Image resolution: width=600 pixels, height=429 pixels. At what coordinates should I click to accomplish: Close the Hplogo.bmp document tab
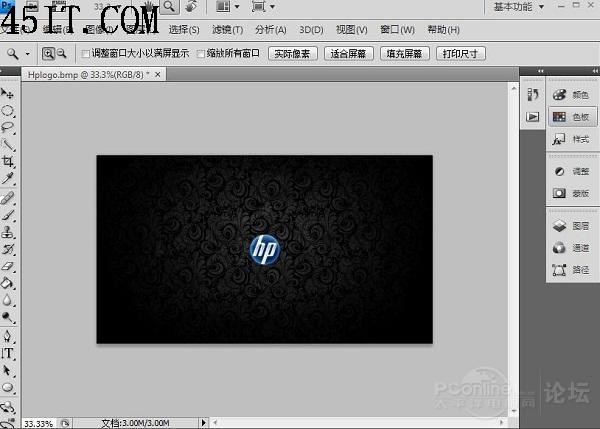point(158,75)
